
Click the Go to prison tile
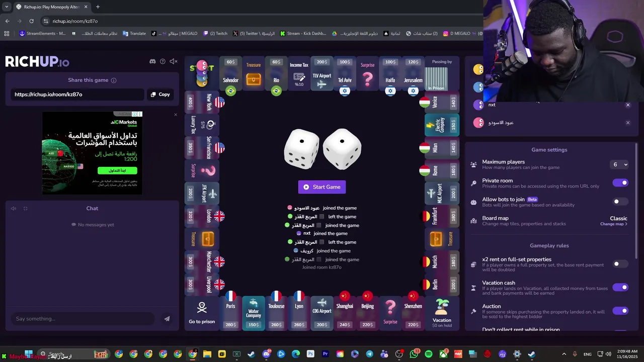click(x=202, y=313)
